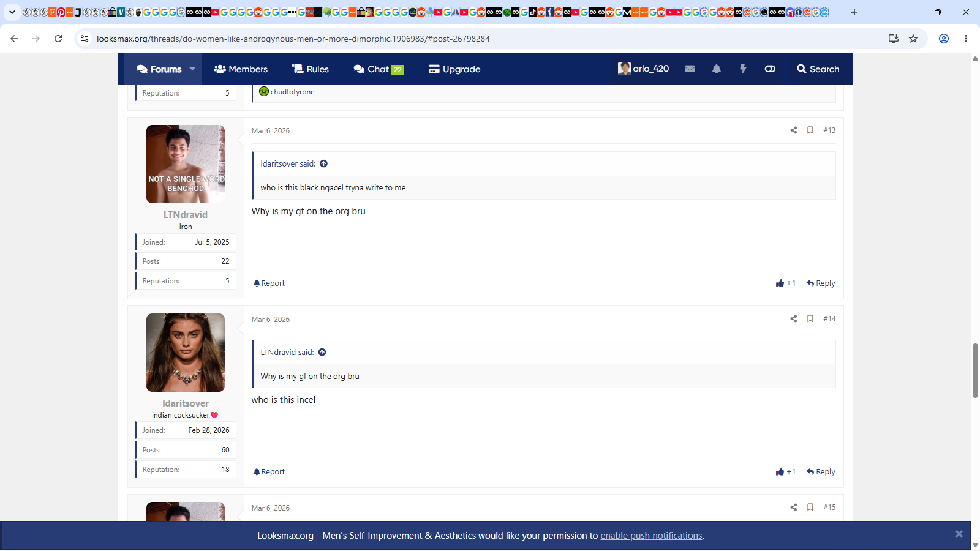Image resolution: width=980 pixels, height=551 pixels.
Task: Select the 'Mar 6, 2026' date on post #14
Action: tap(271, 320)
